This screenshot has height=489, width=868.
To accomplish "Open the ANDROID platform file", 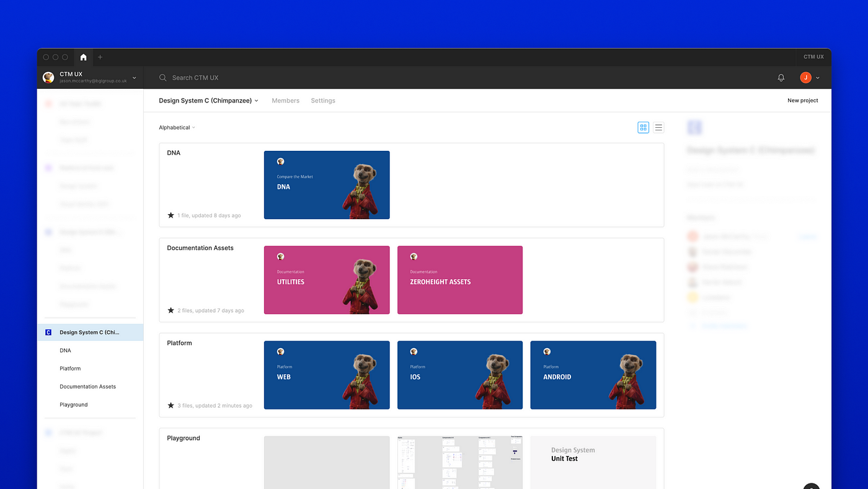I will (x=593, y=375).
